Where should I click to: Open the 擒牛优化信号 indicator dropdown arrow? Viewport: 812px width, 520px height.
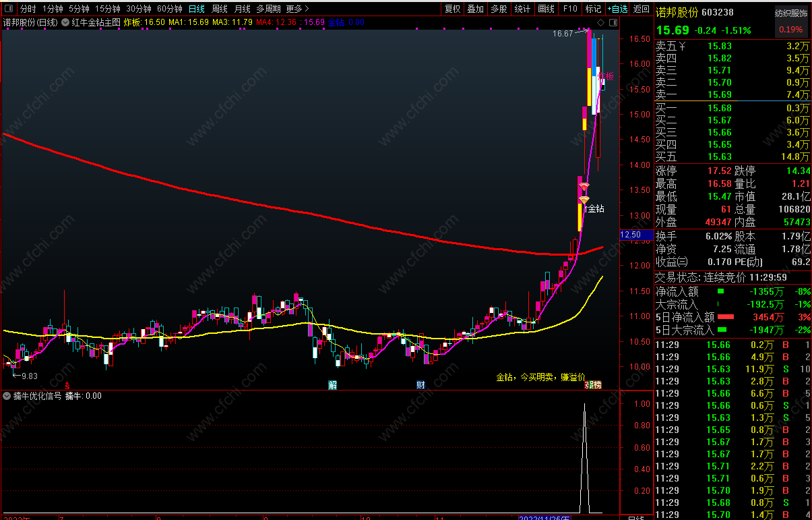click(x=7, y=396)
